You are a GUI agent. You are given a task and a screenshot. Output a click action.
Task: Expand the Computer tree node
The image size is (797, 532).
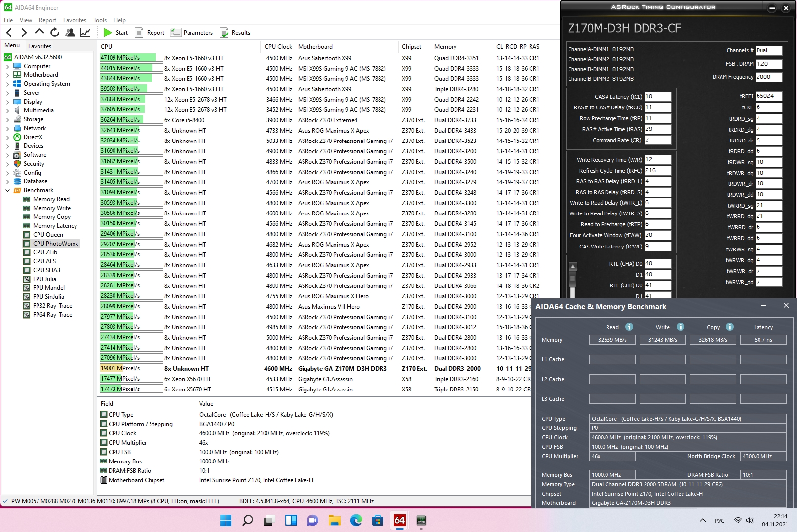click(x=7, y=66)
